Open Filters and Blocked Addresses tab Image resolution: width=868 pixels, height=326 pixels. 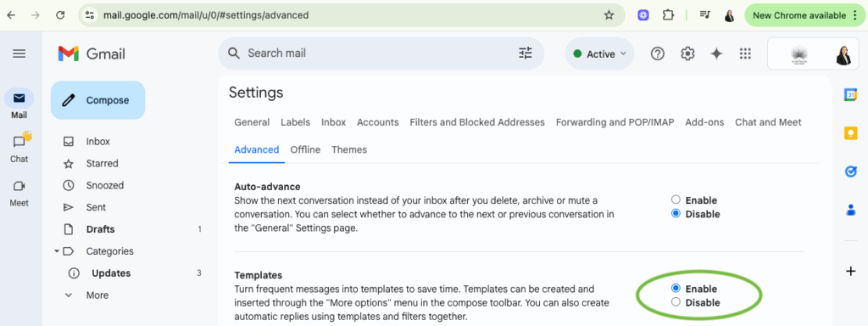tap(477, 122)
